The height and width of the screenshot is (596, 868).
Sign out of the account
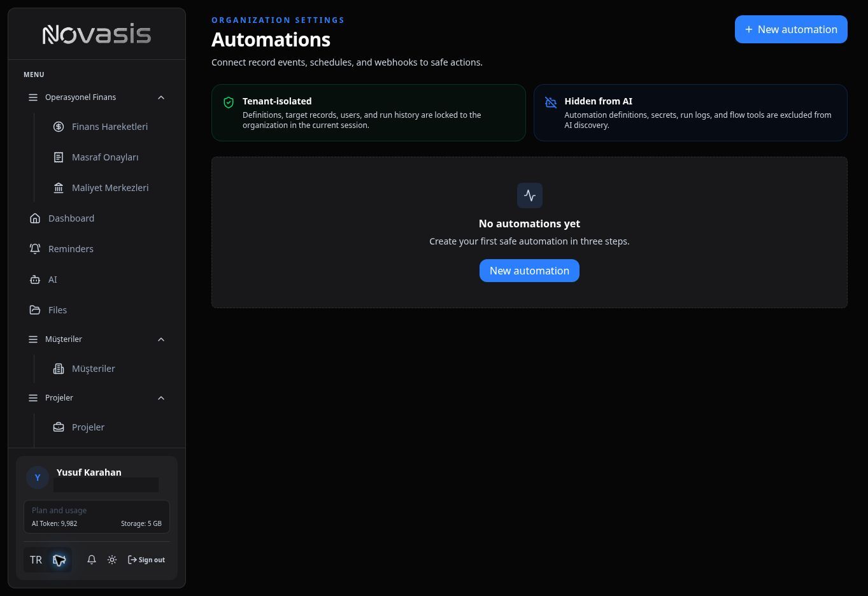tap(146, 560)
